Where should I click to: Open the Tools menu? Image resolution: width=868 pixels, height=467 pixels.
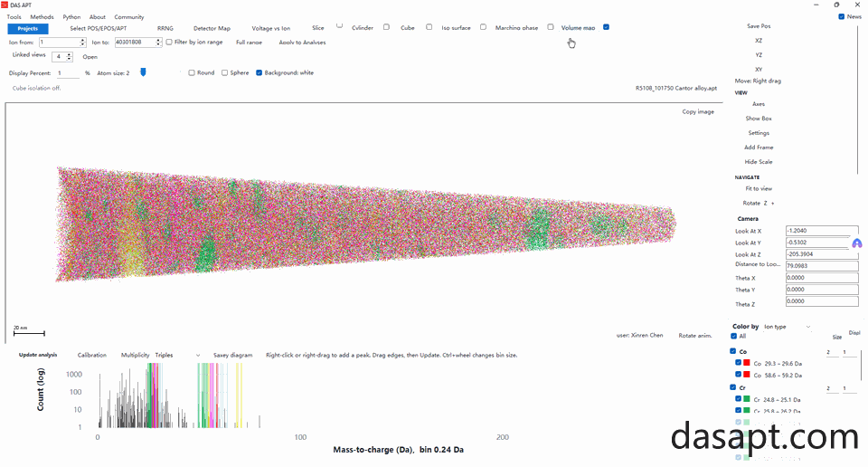pyautogui.click(x=14, y=16)
